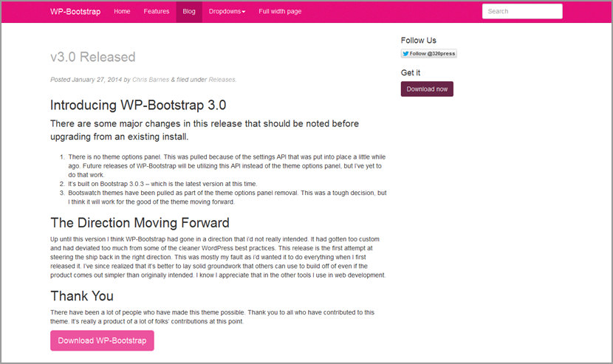Click the WP-Bootstrap brand logo text
Viewport: 613px width, 364px height.
(75, 11)
